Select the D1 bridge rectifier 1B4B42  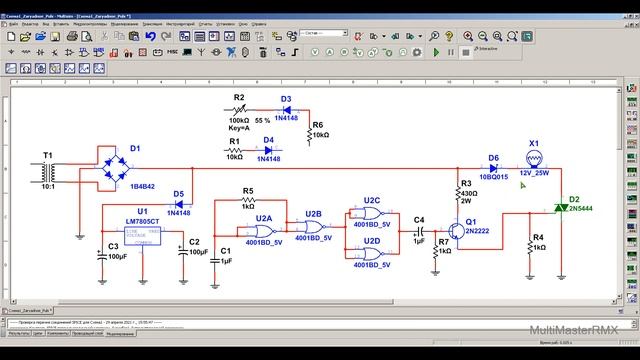pos(115,169)
